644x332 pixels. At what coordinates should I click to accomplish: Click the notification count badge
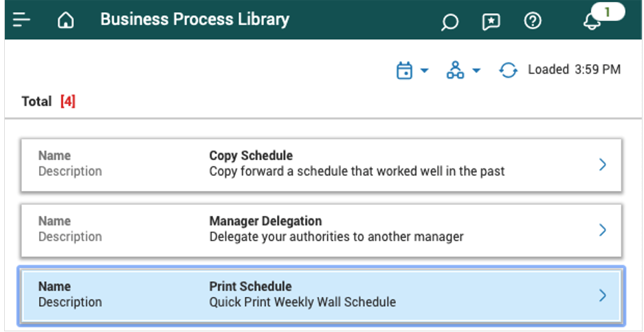[x=608, y=12]
